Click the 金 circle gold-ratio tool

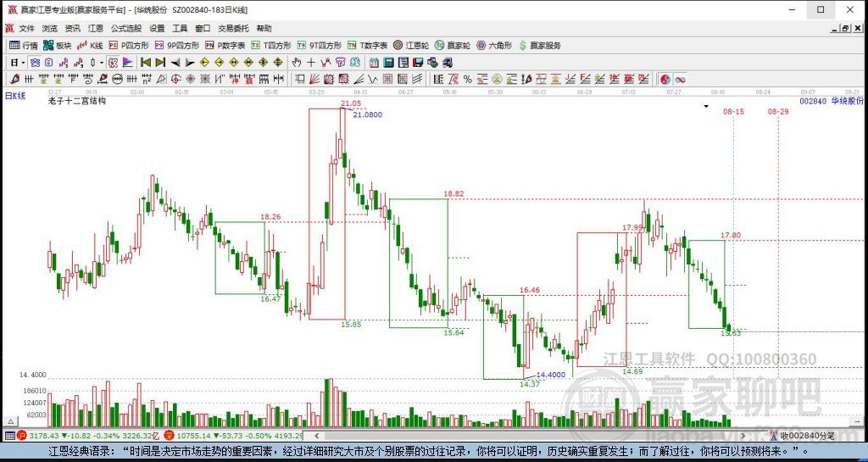click(497, 79)
